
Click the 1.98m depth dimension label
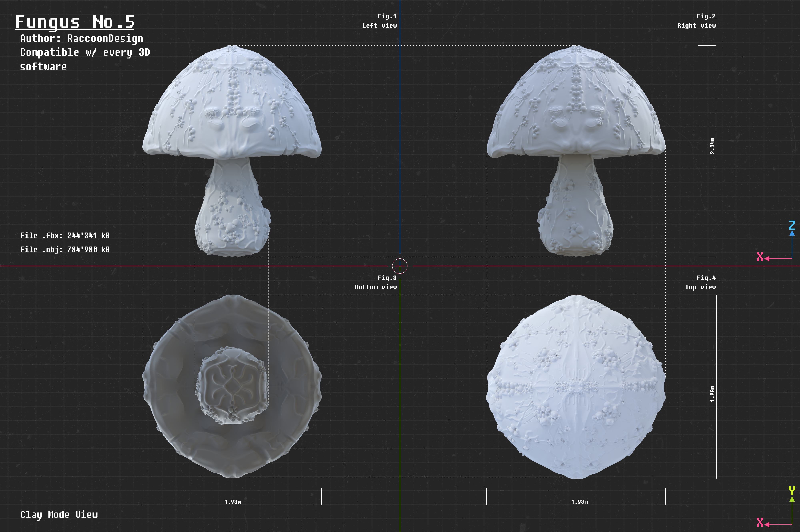712,394
